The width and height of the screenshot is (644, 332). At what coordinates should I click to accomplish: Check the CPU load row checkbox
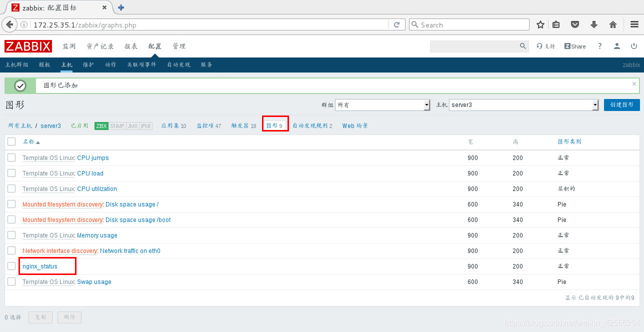tap(11, 173)
